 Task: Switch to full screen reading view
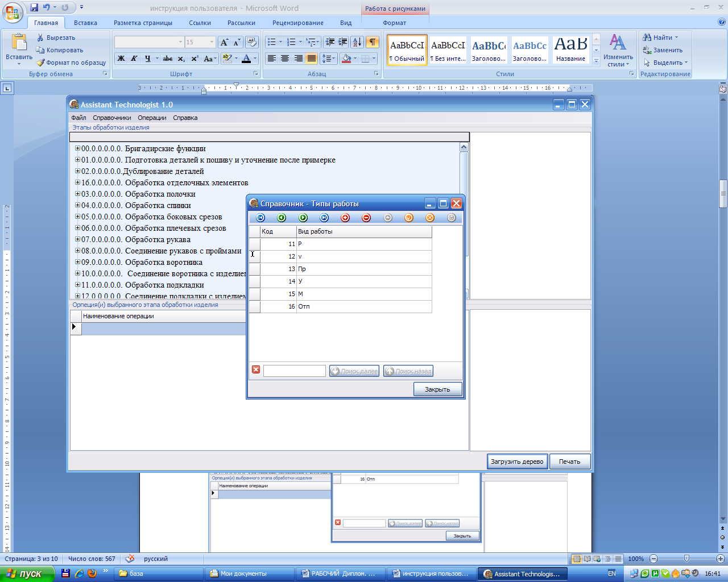coord(587,559)
